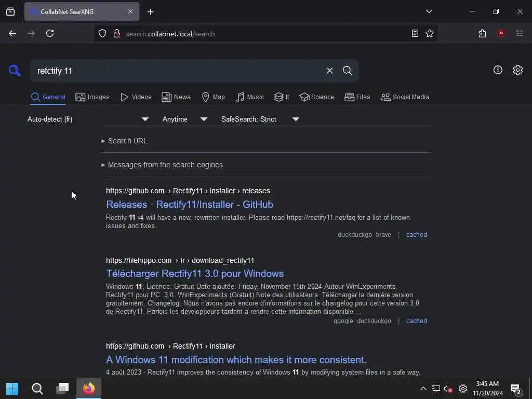The image size is (532, 399).
Task: Switch to Images category
Action: (x=92, y=97)
